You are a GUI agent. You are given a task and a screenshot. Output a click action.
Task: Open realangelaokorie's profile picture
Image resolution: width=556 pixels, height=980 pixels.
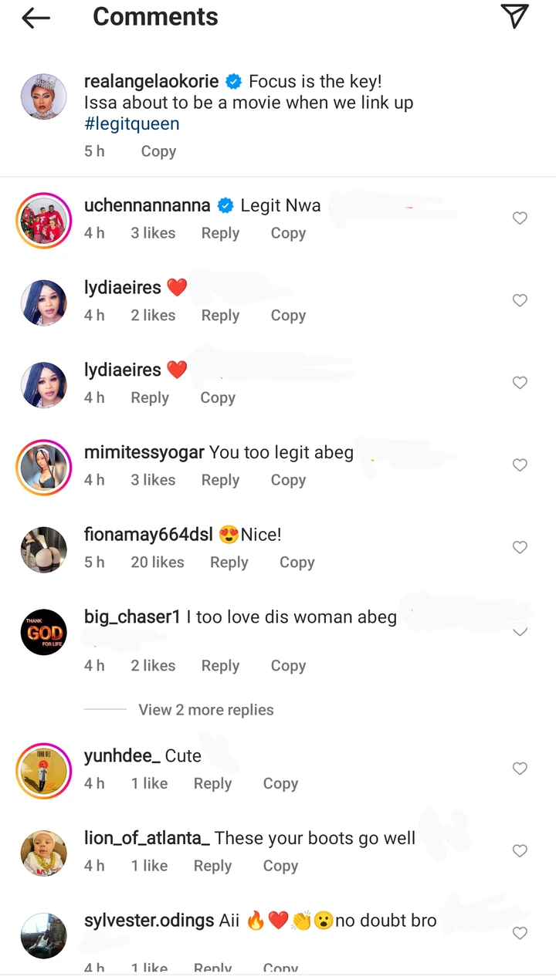[x=43, y=97]
